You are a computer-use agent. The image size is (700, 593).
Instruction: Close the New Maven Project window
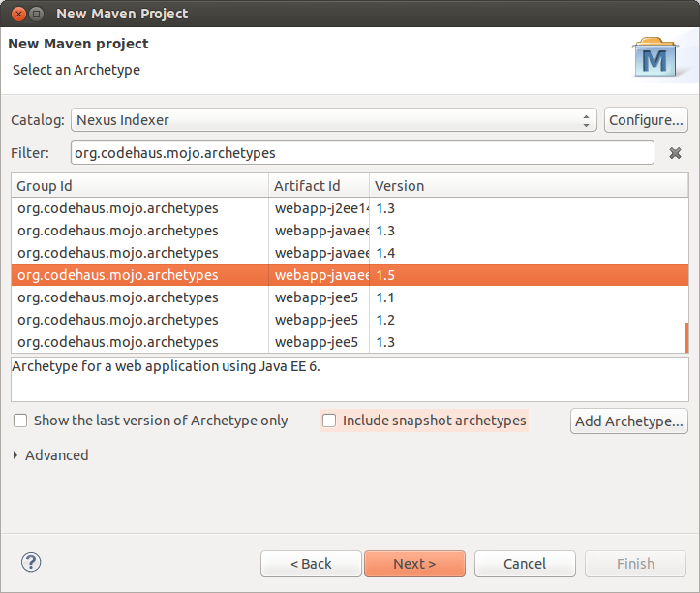pos(18,14)
